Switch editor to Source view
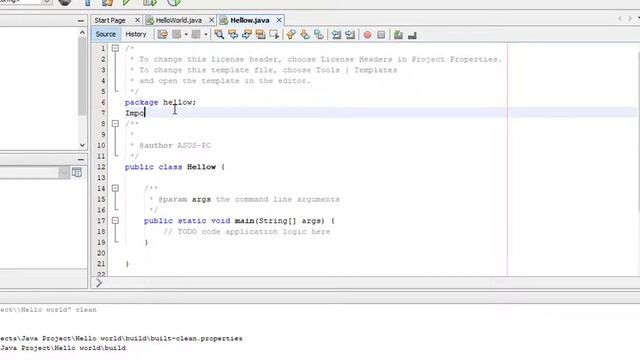 click(106, 34)
